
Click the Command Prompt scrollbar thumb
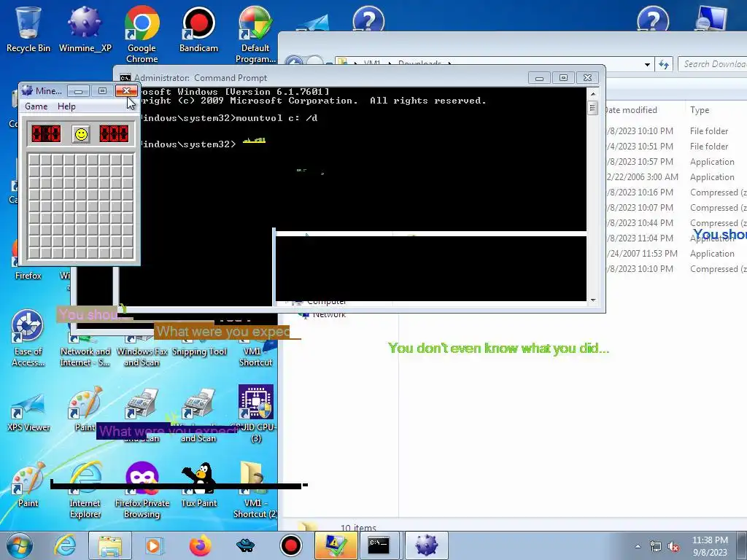click(x=592, y=108)
